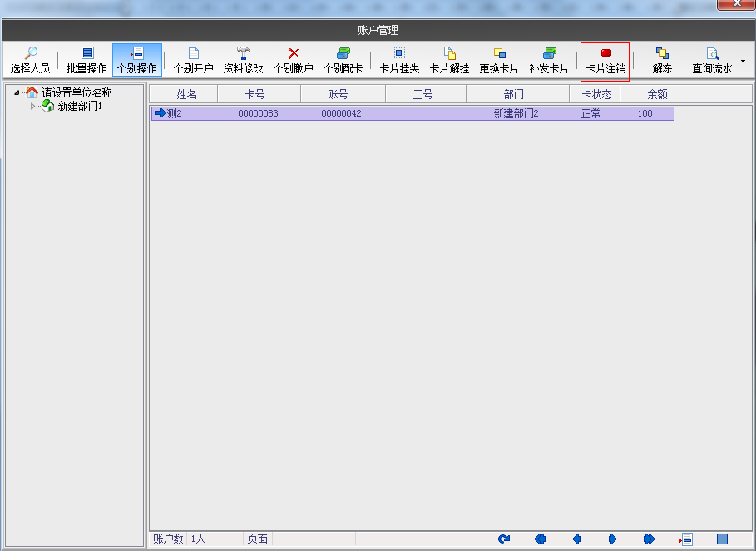Choose 更换卡片 in the toolbar
The width and height of the screenshot is (756, 551).
500,60
